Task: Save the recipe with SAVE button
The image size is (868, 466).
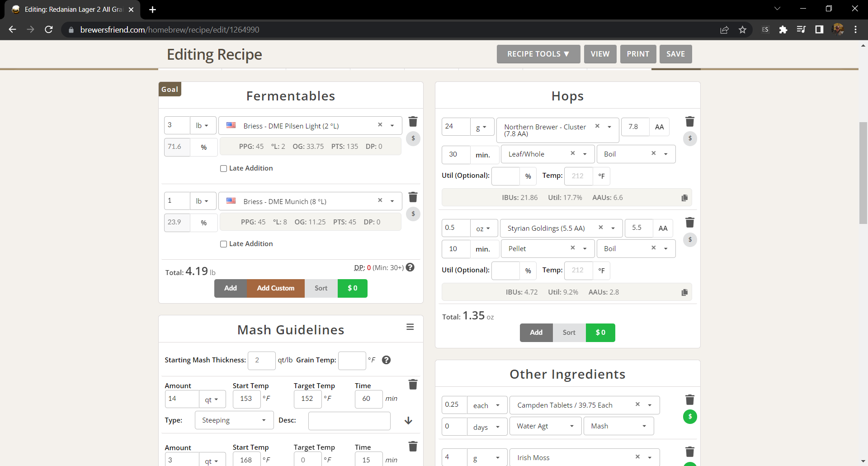Action: coord(675,54)
